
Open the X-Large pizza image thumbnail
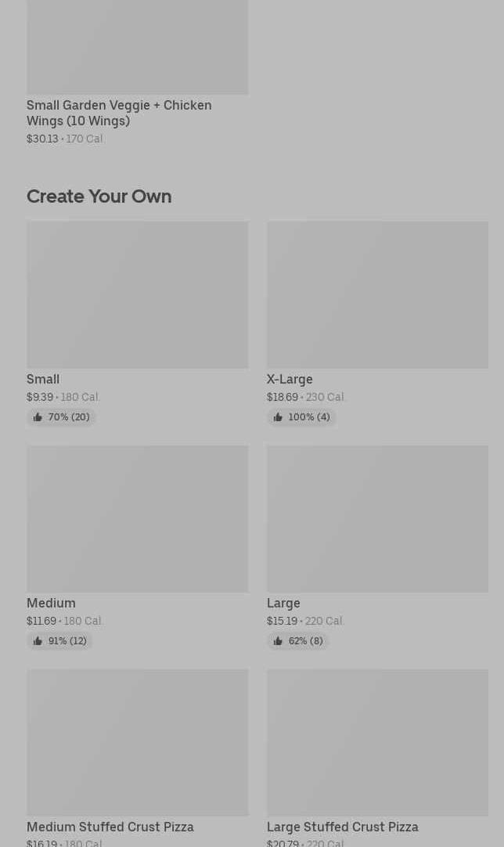(377, 294)
